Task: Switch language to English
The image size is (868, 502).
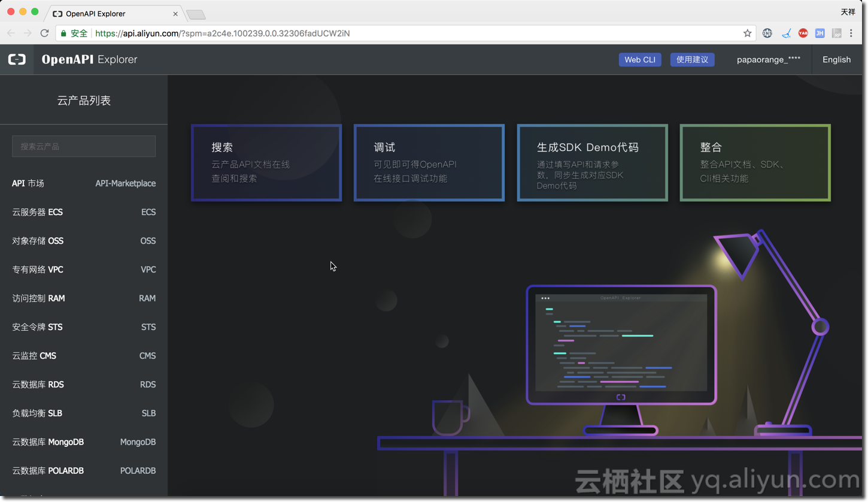Action: pyautogui.click(x=836, y=59)
